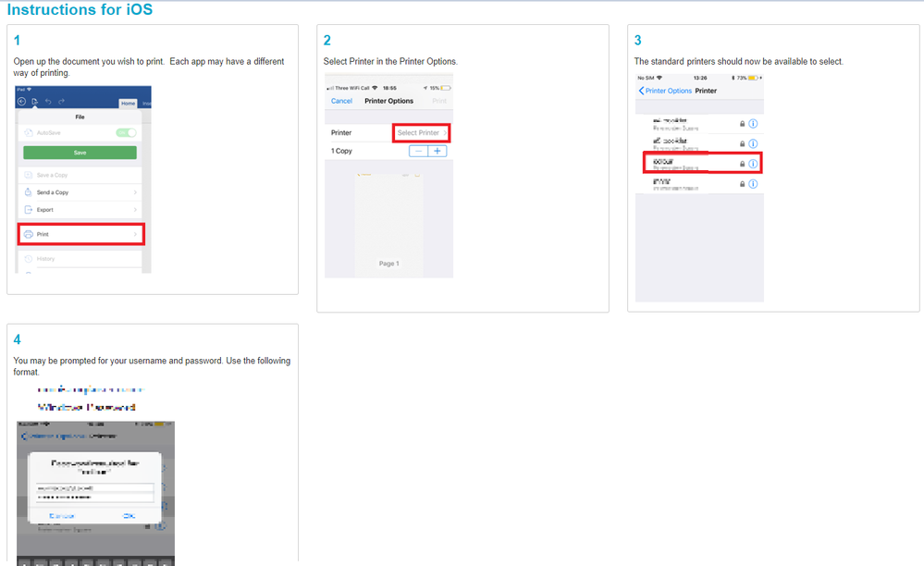This screenshot has height=566, width=924.
Task: Toggle the AutoSave switch
Action: click(126, 132)
